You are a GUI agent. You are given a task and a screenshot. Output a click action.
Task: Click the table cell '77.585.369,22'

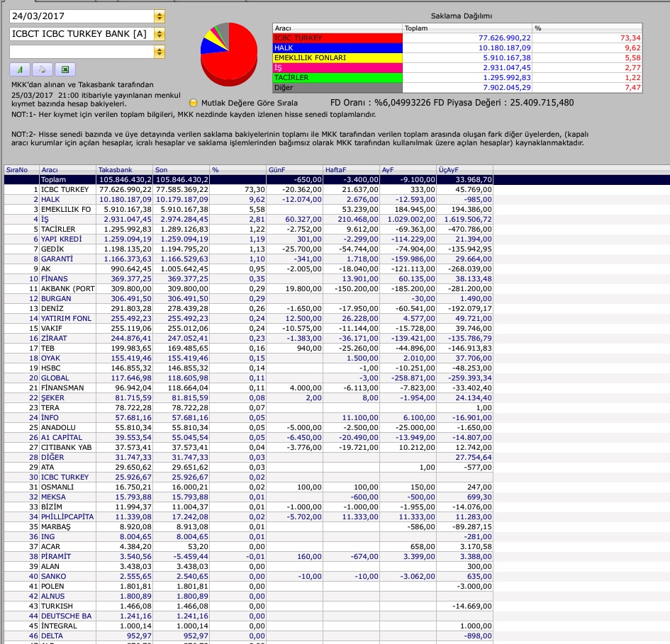click(x=182, y=190)
